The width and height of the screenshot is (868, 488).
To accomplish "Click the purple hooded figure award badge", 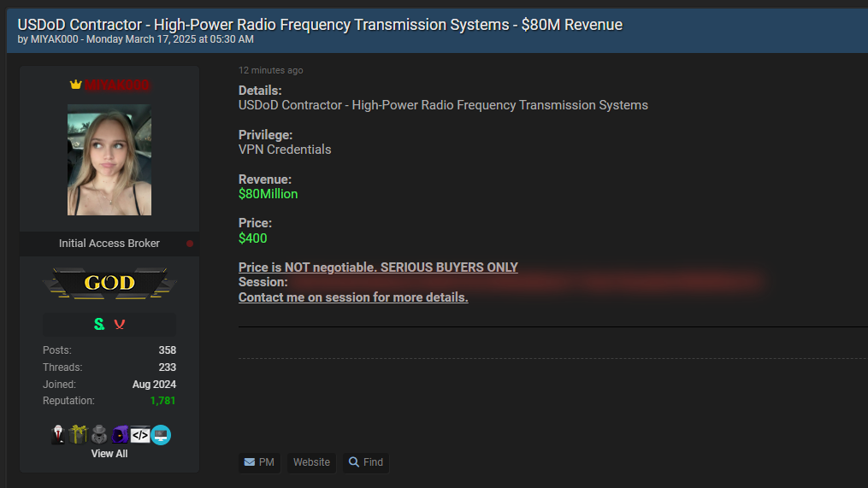I will pyautogui.click(x=120, y=435).
